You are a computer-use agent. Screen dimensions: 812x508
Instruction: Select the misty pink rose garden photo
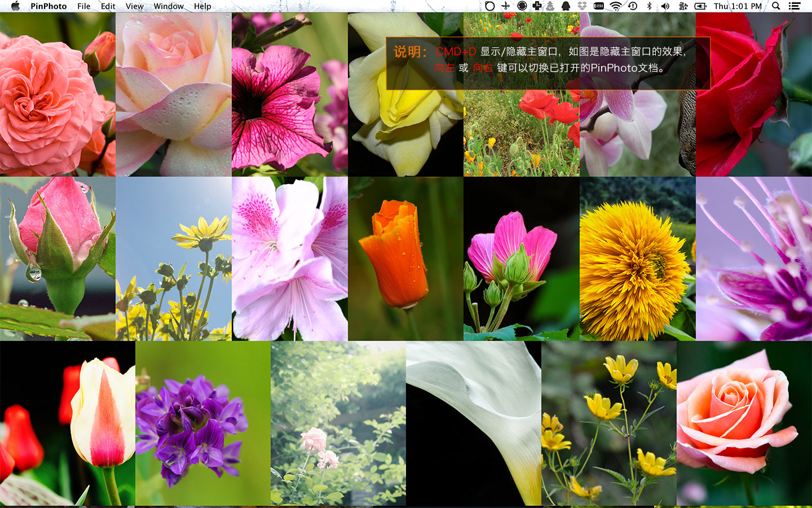tap(338, 423)
